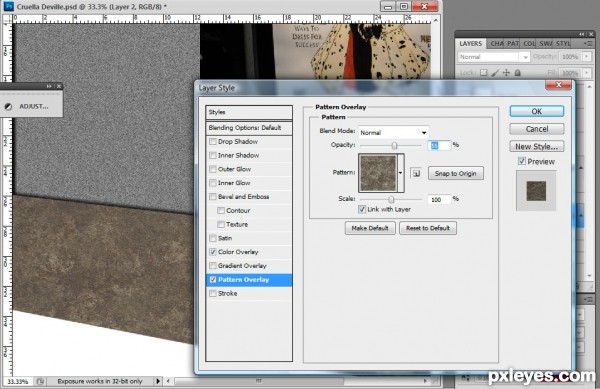The image size is (600, 389).
Task: Open the Layers panel blend mode dropdown
Action: click(494, 57)
